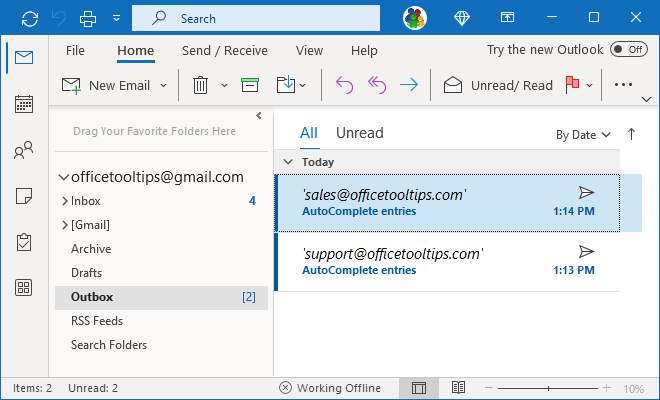Open the People view in sidebar
Image resolution: width=660 pixels, height=400 pixels.
pos(24,150)
